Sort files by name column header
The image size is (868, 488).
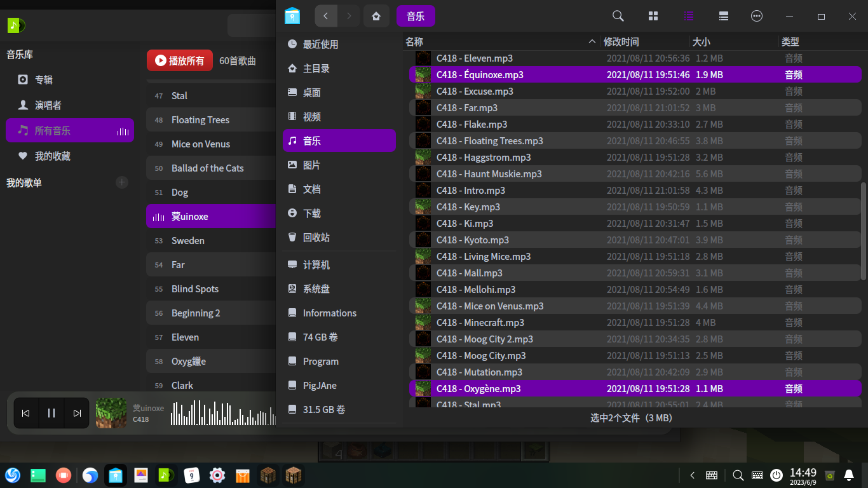[501, 41]
